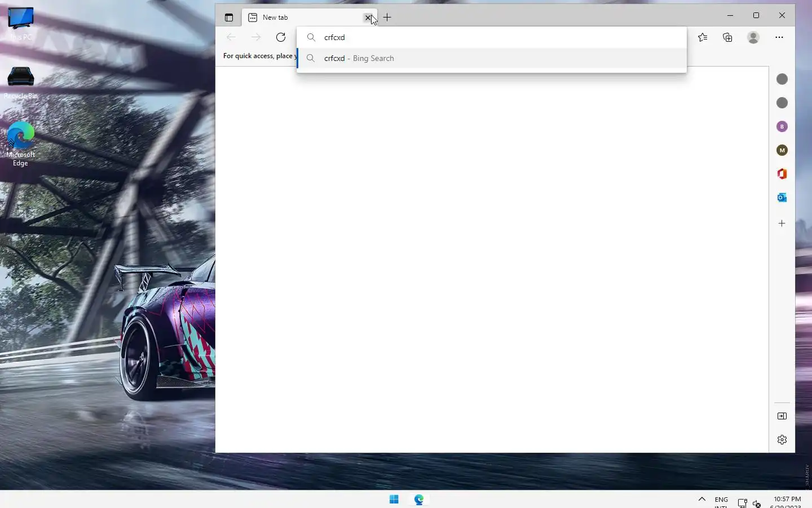Select the crfcxd Bing Search suggestion
Image resolution: width=812 pixels, height=508 pixels.
point(492,58)
